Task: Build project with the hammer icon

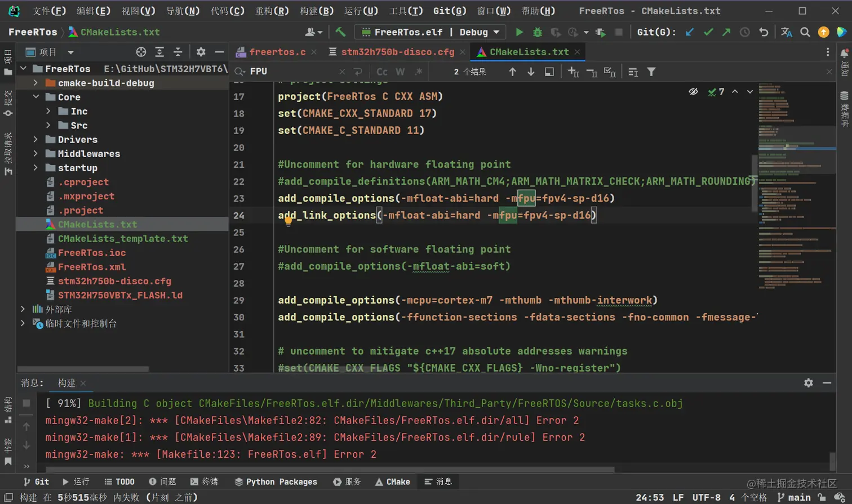Action: 340,32
